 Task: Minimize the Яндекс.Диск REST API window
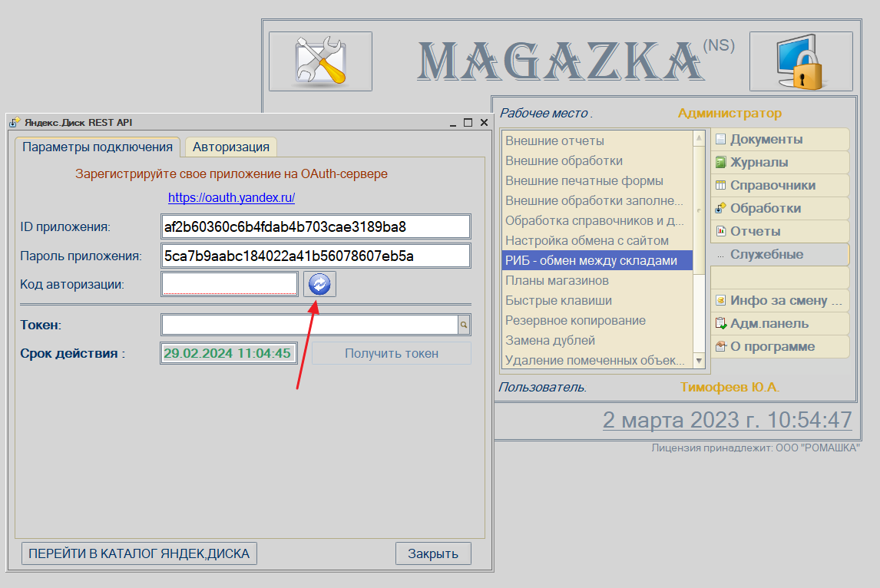[453, 122]
